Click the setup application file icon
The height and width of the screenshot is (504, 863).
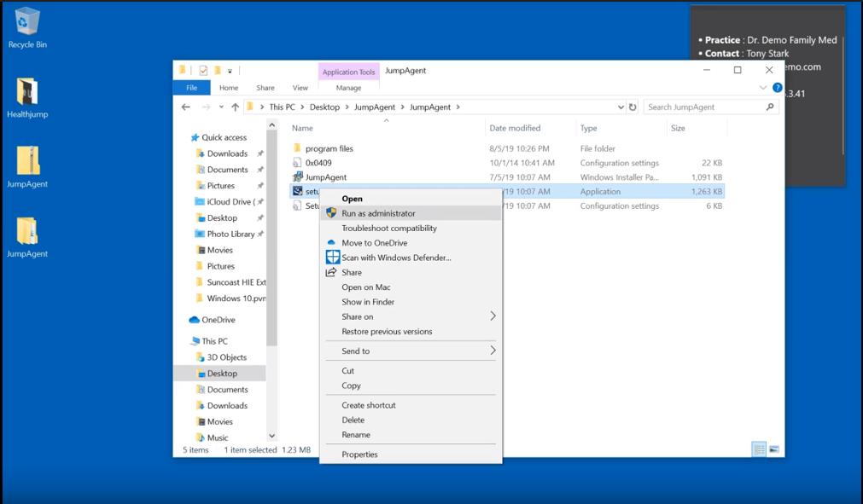297,191
